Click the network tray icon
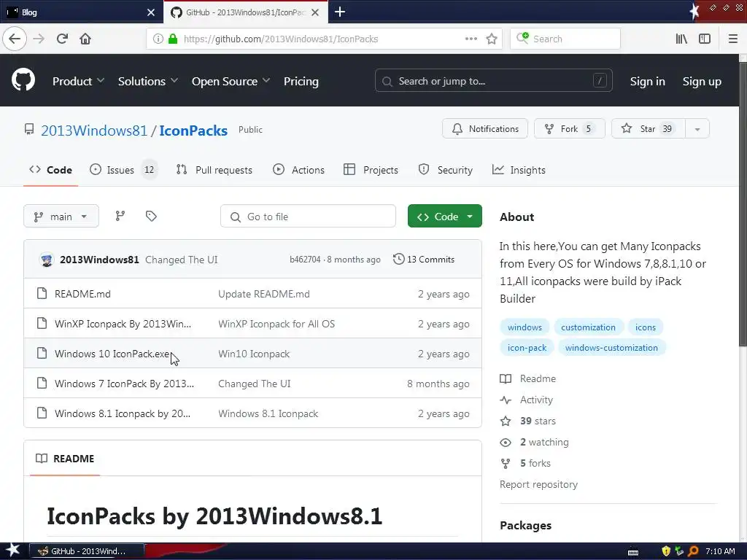747x560 pixels. point(679,551)
